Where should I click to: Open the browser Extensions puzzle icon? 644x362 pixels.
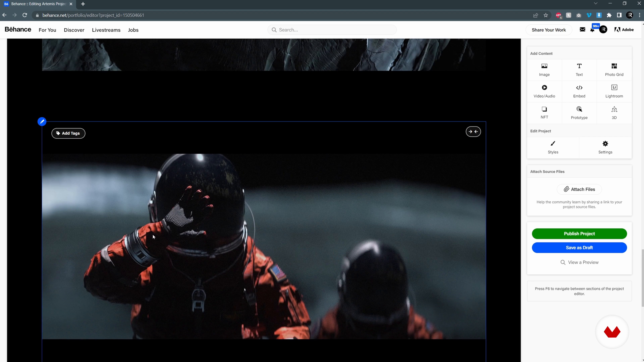click(x=609, y=15)
